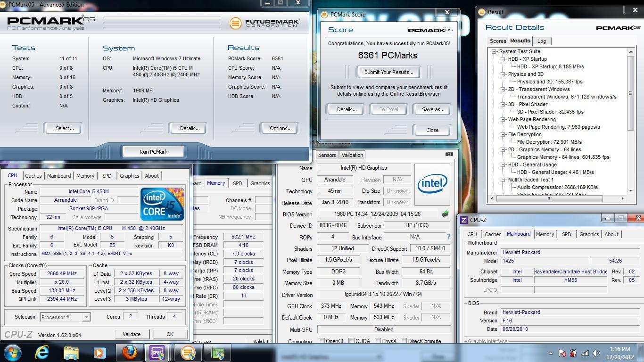The width and height of the screenshot is (644, 362).
Task: Click GPU-Z Name field Intel(R) HD Graphics
Action: pos(363,168)
